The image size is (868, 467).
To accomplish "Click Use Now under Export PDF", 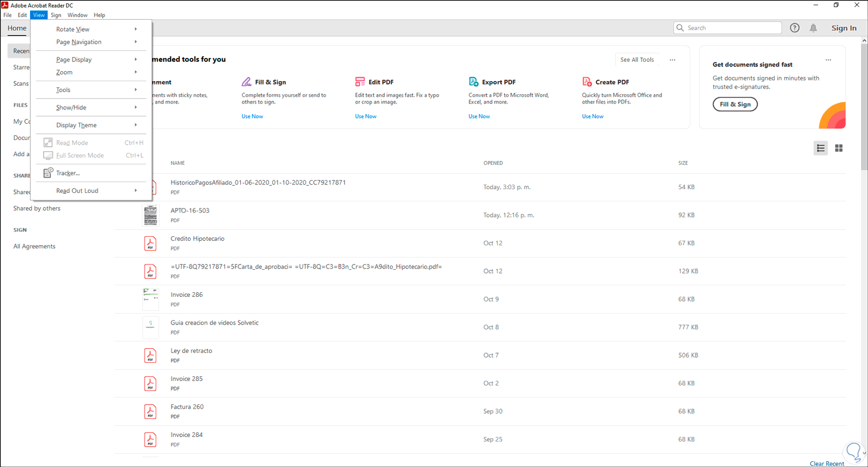I will point(480,116).
